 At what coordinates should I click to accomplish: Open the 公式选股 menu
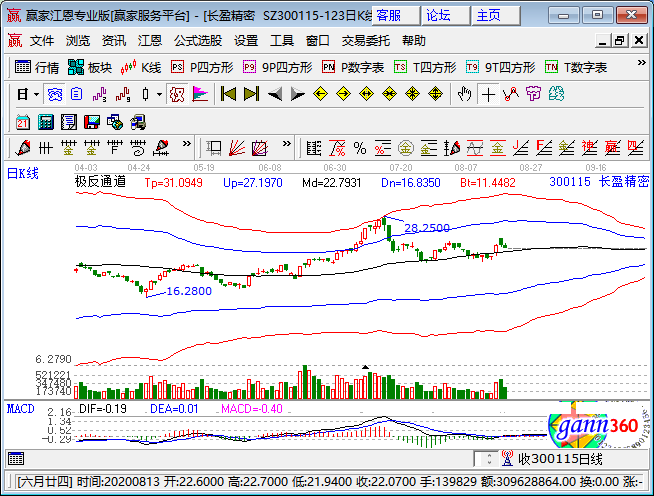(198, 41)
